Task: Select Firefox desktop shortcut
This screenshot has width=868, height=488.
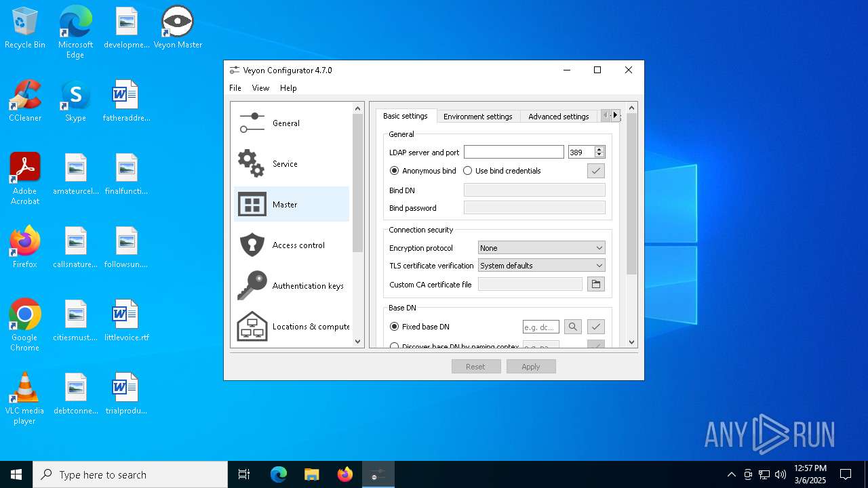Action: point(25,247)
